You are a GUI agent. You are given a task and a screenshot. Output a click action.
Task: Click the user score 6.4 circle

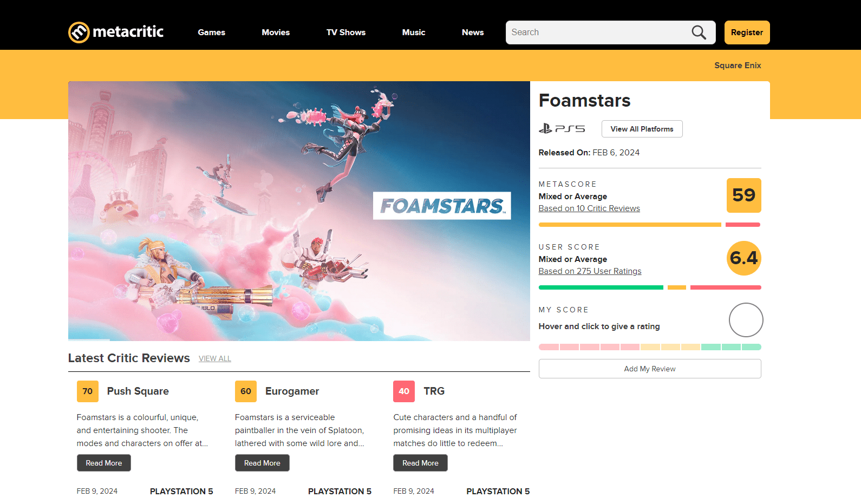click(x=743, y=258)
